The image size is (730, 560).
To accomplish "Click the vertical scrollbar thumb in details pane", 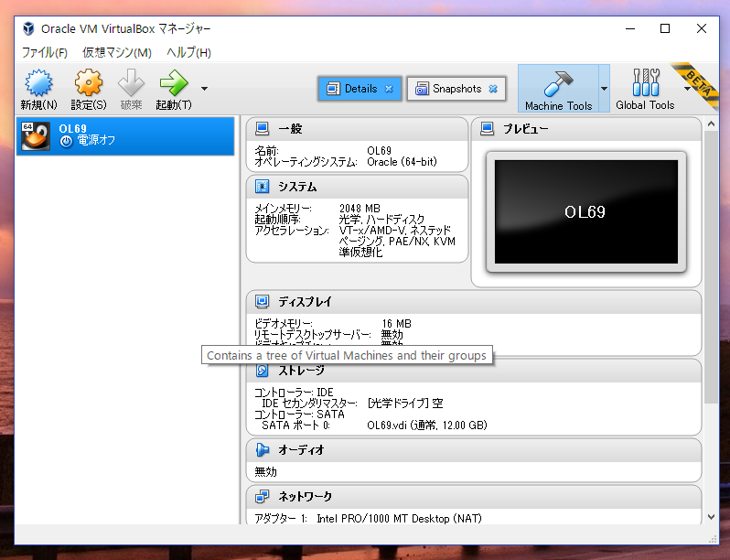I will [711, 267].
